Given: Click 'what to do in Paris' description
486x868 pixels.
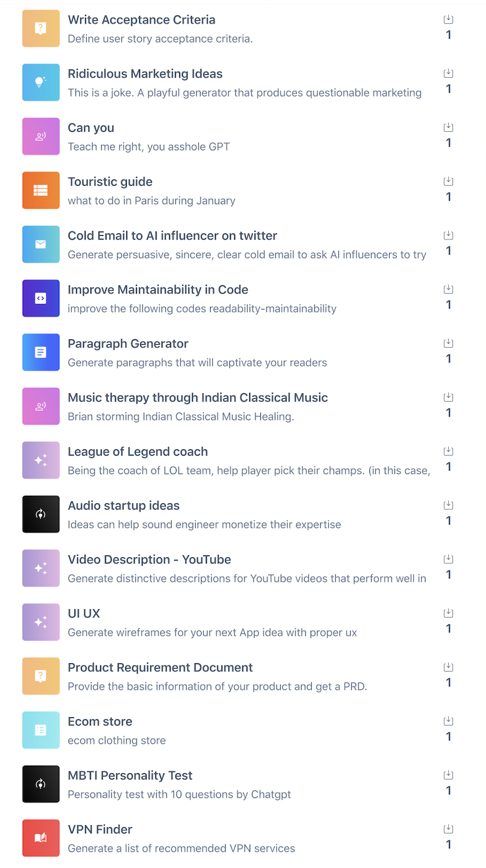Looking at the screenshot, I should click(151, 201).
